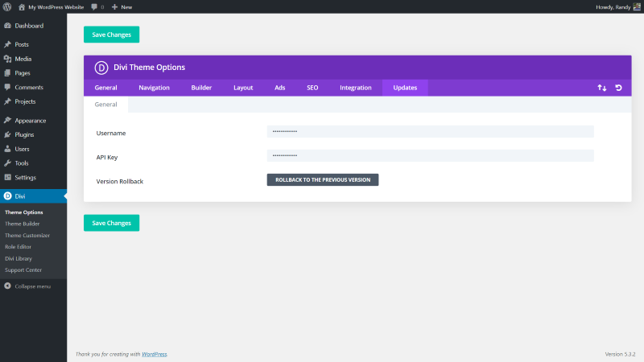Open the Builder tab
This screenshot has height=362, width=644.
201,88
